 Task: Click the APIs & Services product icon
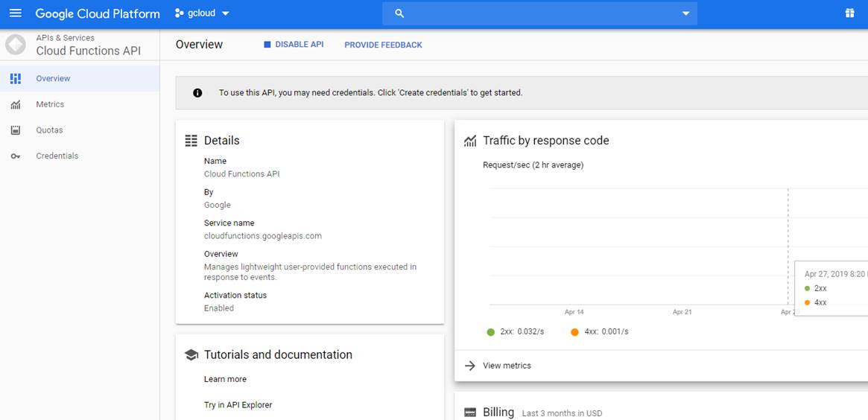pos(16,45)
